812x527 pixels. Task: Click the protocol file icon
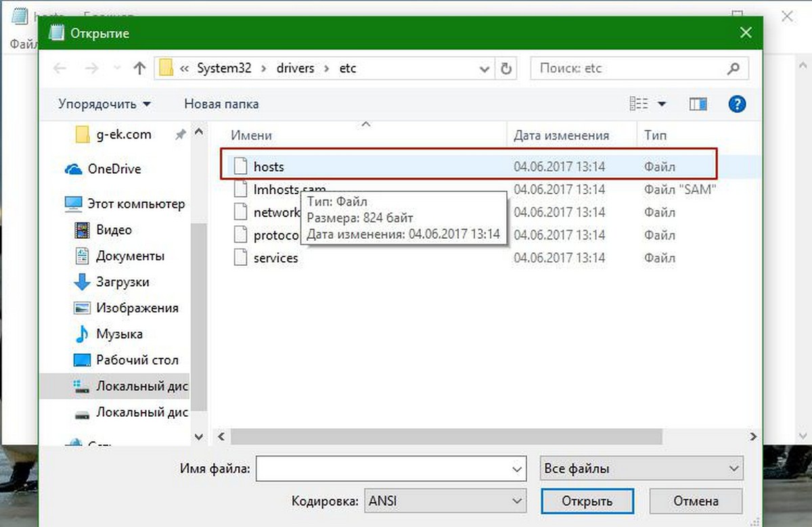point(240,235)
